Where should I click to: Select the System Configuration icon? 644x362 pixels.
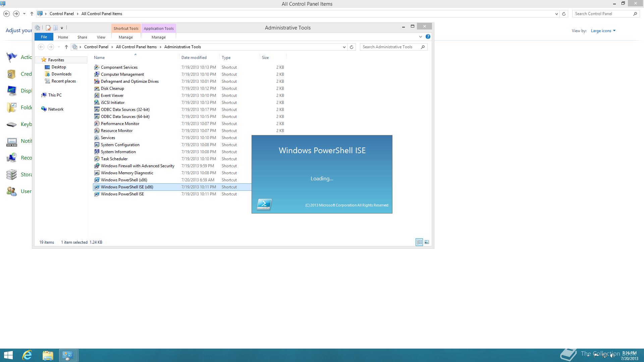[x=97, y=145]
